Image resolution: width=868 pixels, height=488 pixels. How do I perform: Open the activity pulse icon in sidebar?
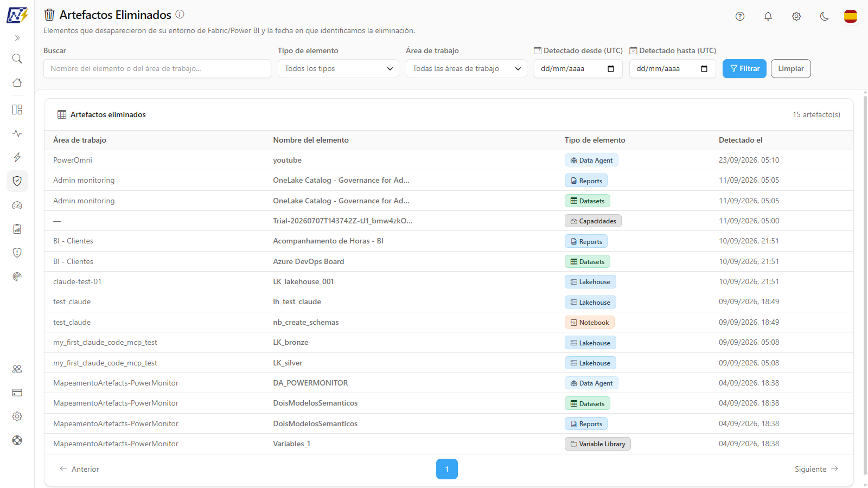pyautogui.click(x=17, y=133)
